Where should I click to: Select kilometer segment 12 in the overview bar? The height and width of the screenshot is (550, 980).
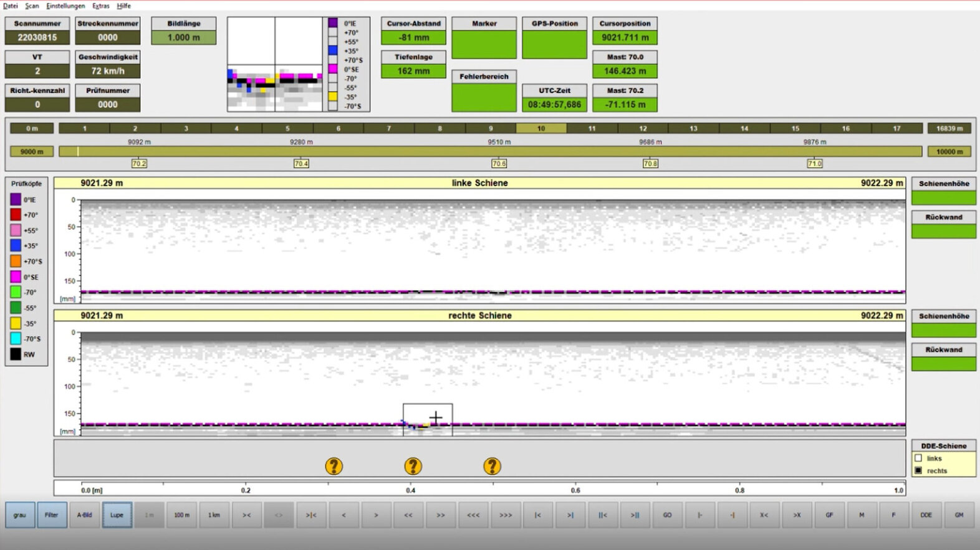tap(643, 128)
